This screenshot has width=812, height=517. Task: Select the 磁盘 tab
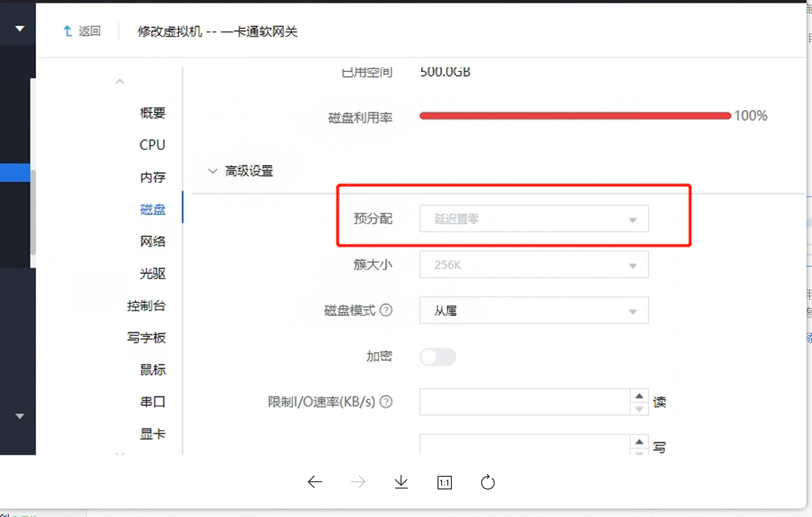tap(152, 209)
